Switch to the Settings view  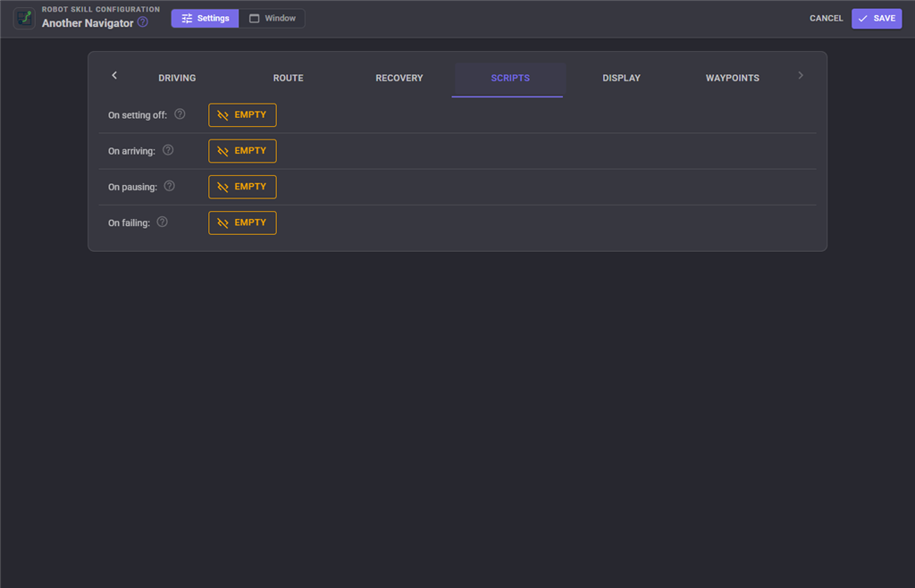(205, 18)
